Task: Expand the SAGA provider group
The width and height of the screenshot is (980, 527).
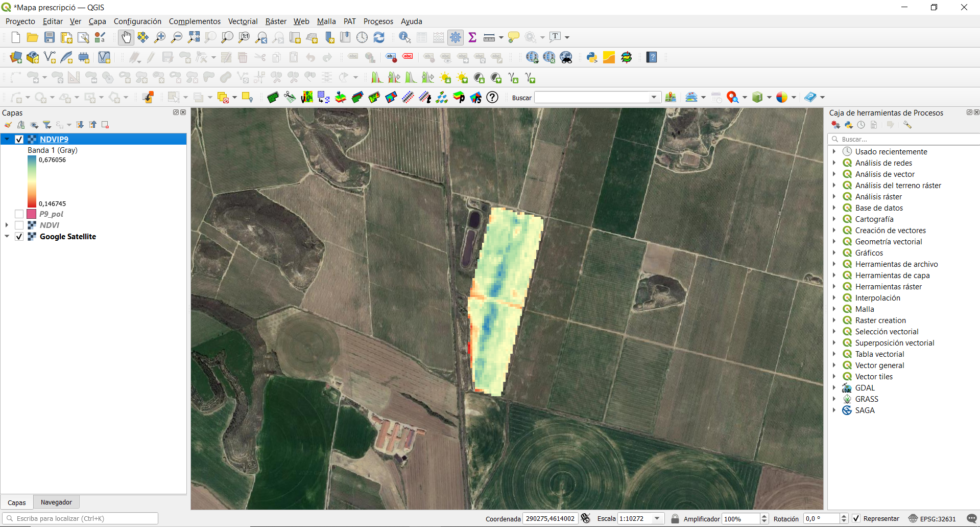Action: point(834,410)
